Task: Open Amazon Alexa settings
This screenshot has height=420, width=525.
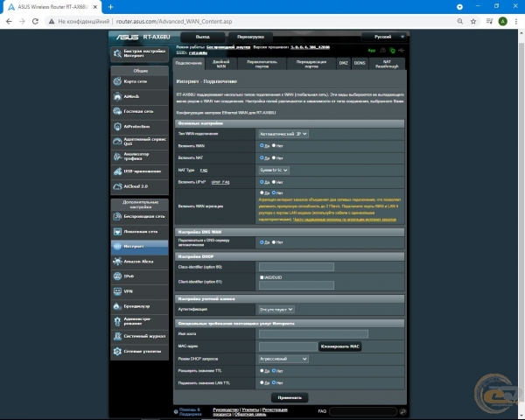Action: (140, 262)
